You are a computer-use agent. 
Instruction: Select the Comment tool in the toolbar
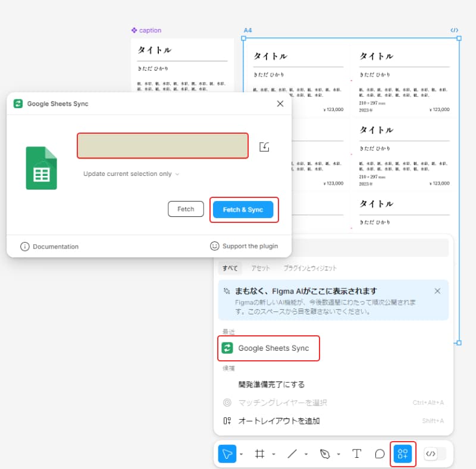click(x=380, y=454)
